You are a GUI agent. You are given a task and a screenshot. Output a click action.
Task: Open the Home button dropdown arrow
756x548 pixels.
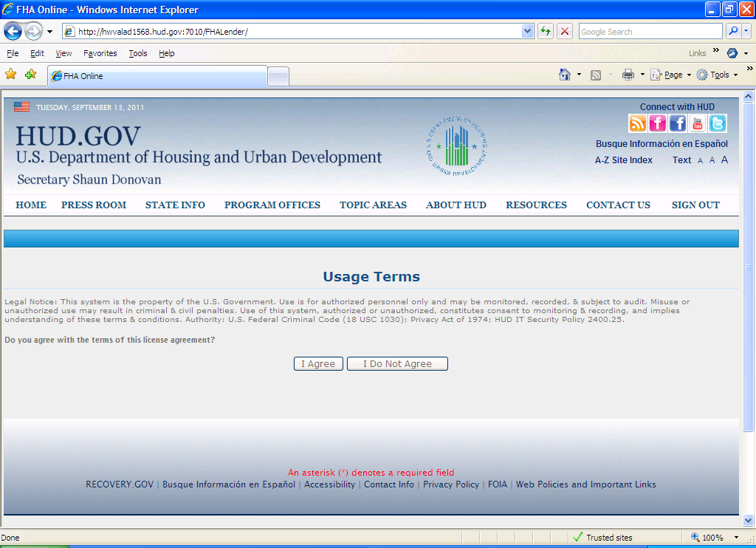579,75
